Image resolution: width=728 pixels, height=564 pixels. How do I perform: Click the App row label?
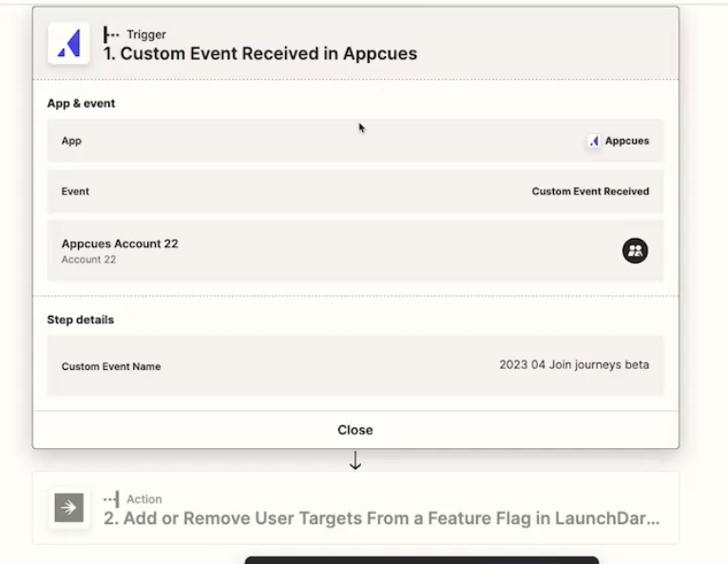pyautogui.click(x=71, y=141)
